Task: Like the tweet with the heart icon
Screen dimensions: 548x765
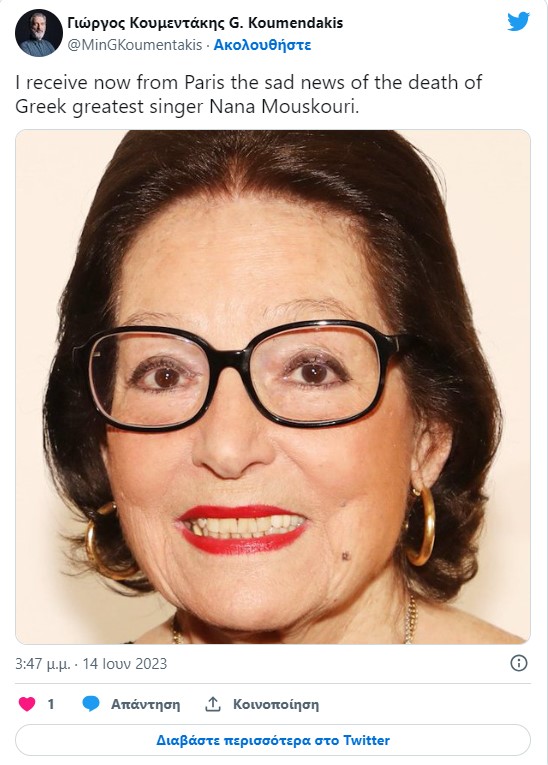Action: point(27,704)
